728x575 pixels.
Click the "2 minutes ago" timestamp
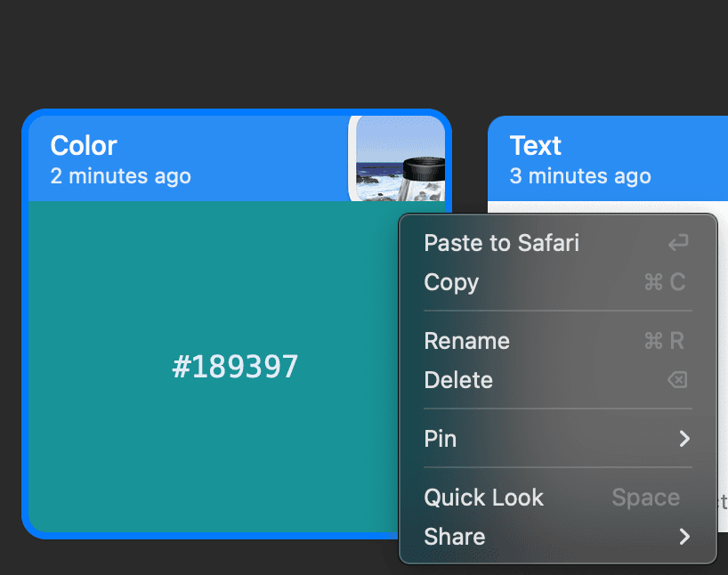pyautogui.click(x=121, y=176)
